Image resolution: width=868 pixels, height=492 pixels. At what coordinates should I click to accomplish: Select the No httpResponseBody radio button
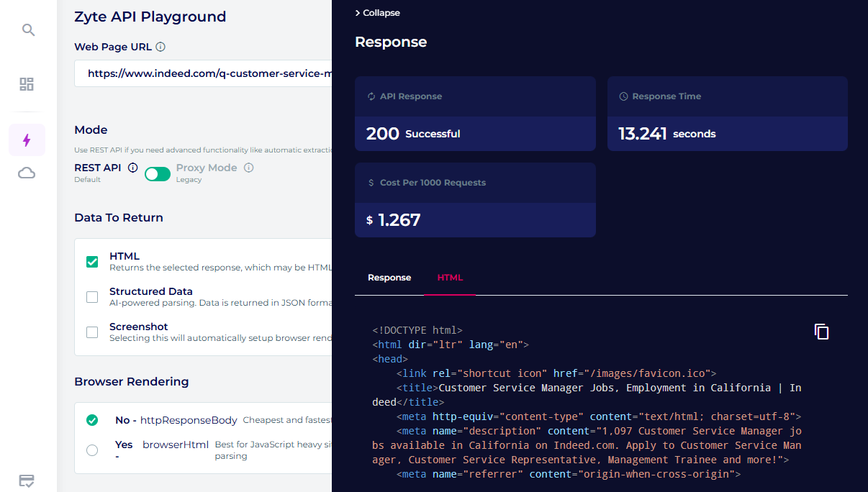coord(91,420)
